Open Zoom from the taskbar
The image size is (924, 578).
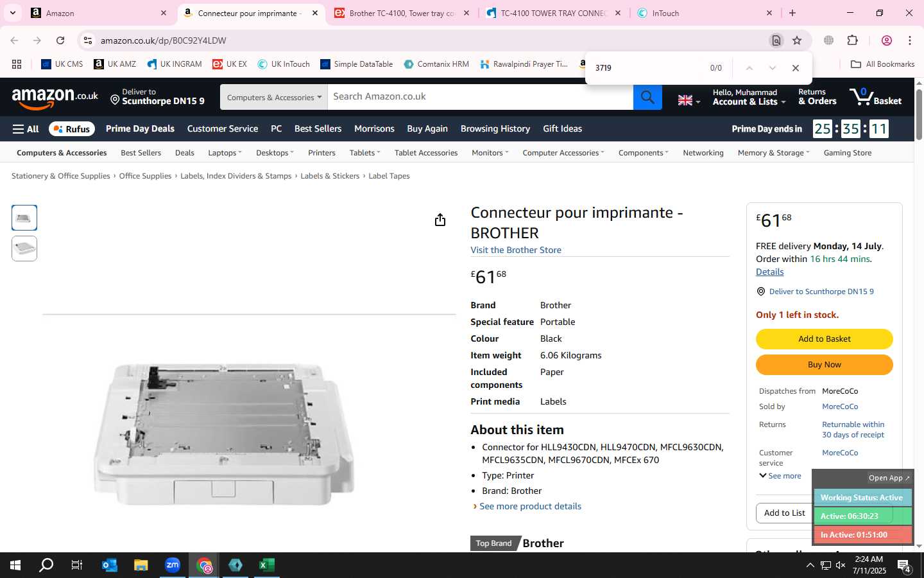173,565
